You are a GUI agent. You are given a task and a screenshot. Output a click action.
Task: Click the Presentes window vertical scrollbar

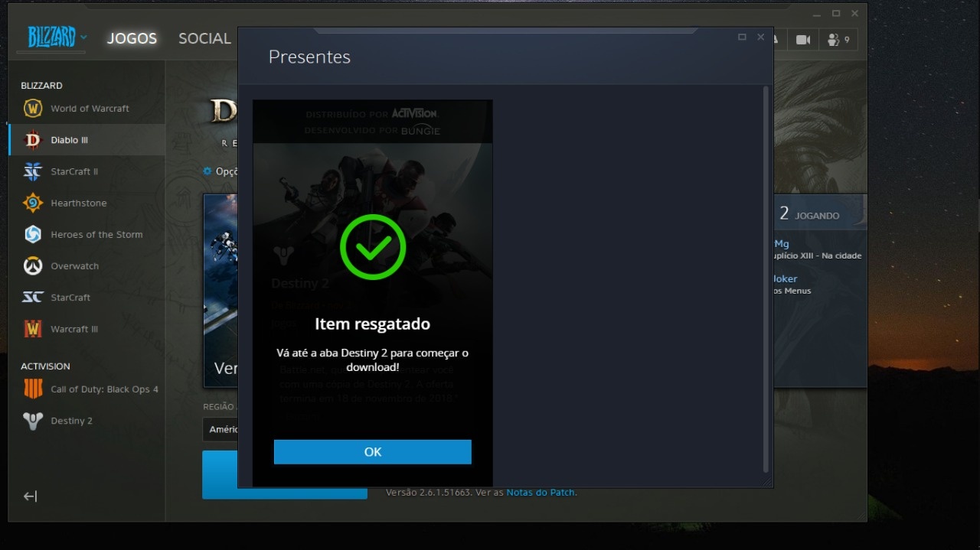tap(766, 279)
